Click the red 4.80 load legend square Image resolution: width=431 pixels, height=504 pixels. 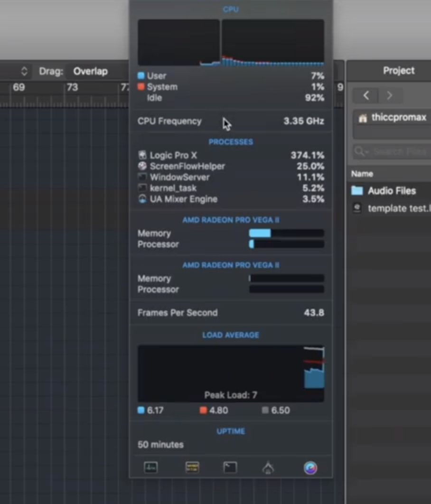[203, 410]
